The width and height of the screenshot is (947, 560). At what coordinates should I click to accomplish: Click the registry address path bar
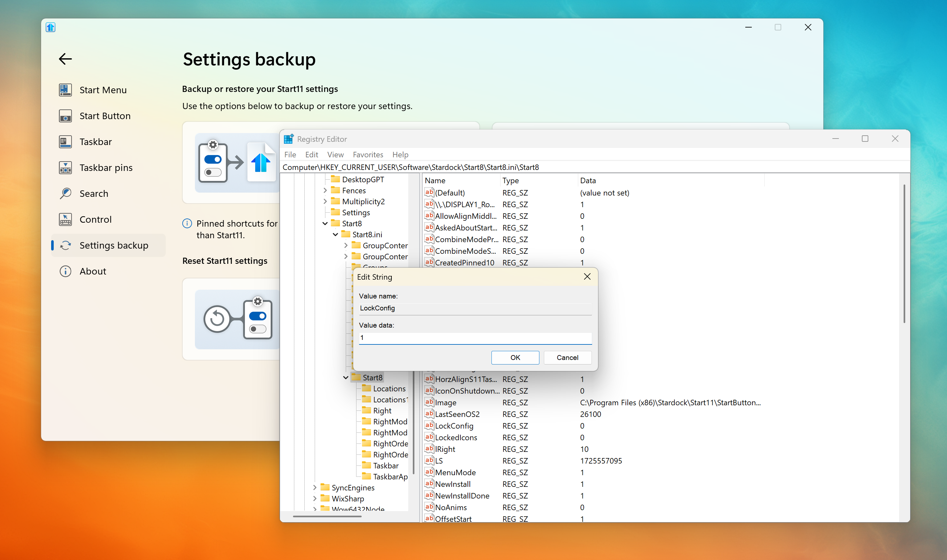coord(594,167)
